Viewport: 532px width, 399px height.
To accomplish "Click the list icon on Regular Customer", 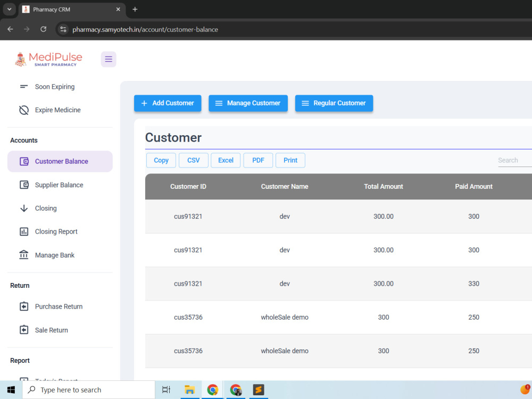I will [305, 103].
